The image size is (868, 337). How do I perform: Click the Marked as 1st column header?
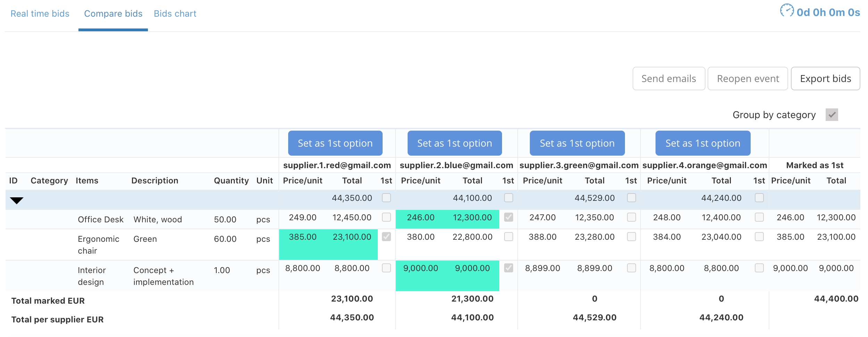(815, 165)
